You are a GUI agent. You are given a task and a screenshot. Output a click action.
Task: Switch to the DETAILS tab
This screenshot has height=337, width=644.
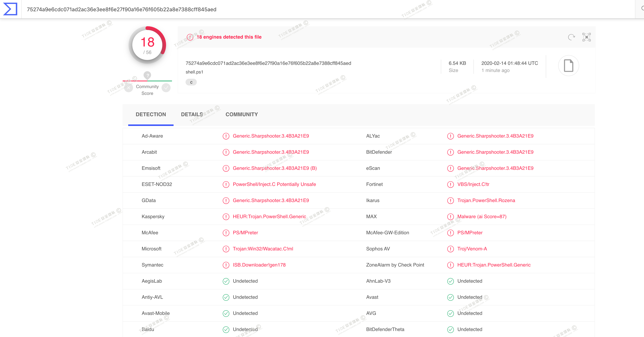click(192, 115)
